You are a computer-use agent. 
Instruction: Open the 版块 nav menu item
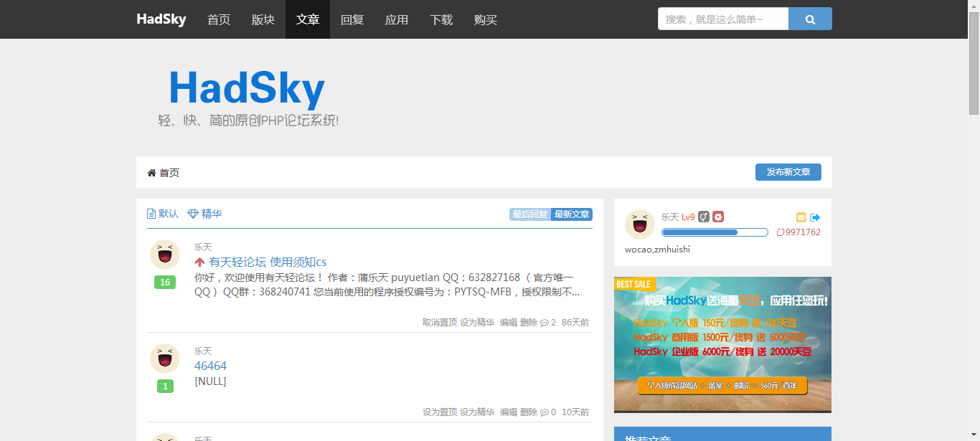[263, 19]
